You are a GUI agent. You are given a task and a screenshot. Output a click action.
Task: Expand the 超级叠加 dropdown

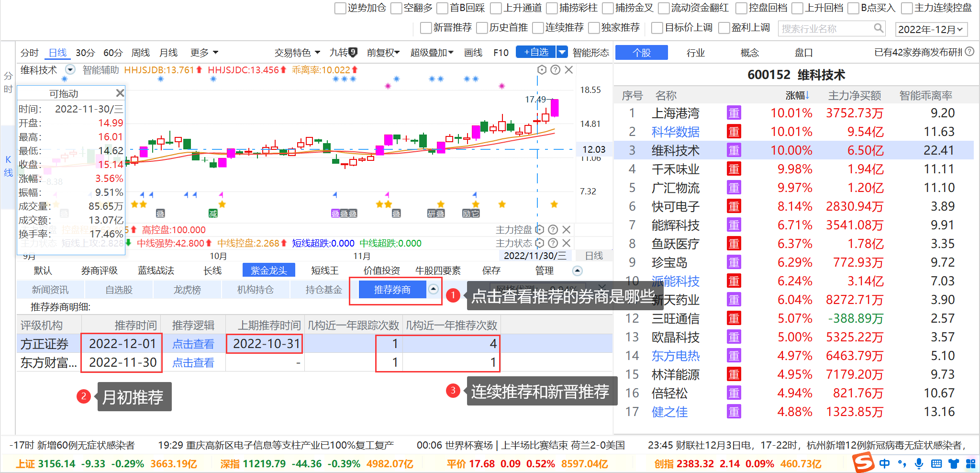(432, 53)
